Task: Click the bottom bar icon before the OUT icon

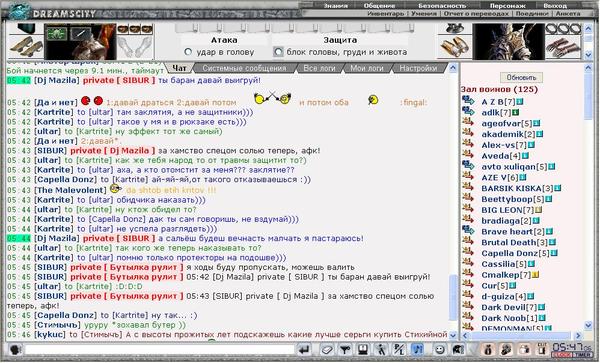Action: tap(525, 349)
